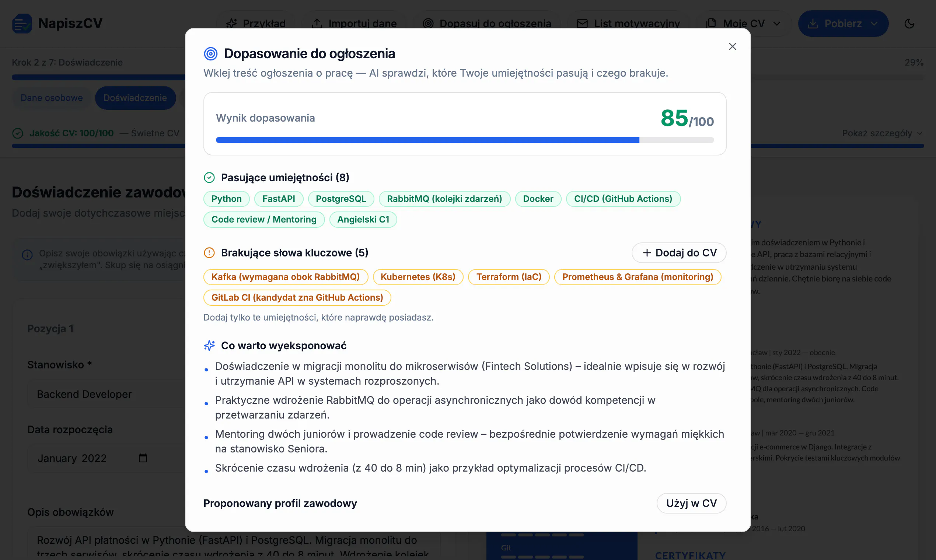The image size is (936, 560).
Task: Click the Proponowany profil zawodowy heading
Action: point(280,503)
